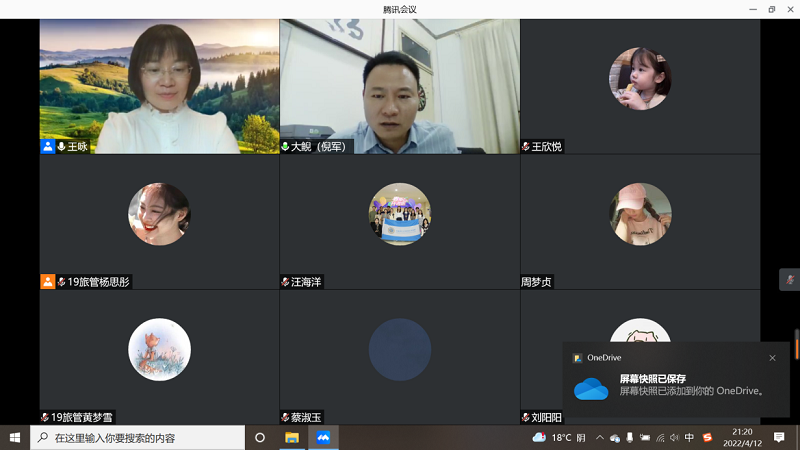
Task: Open the action center notification icon
Action: (779, 437)
